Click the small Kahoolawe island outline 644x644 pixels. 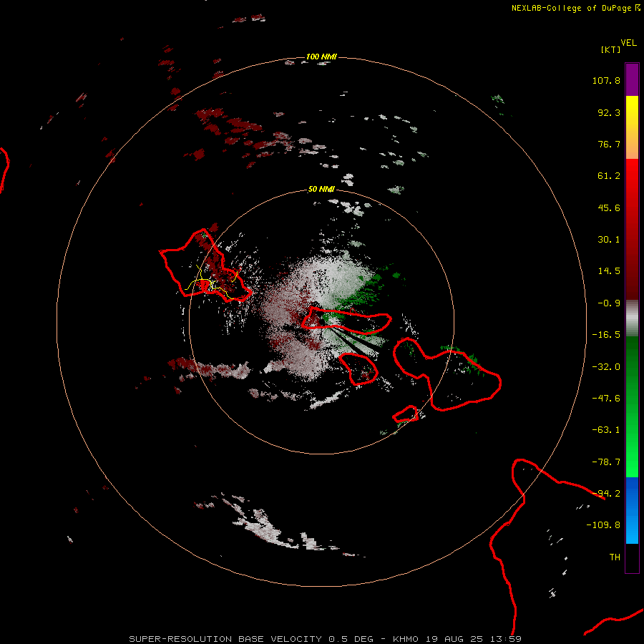406,414
